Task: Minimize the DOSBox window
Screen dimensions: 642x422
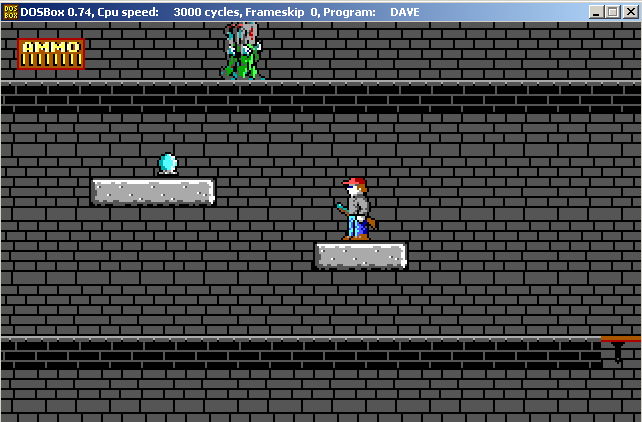Action: [596, 12]
